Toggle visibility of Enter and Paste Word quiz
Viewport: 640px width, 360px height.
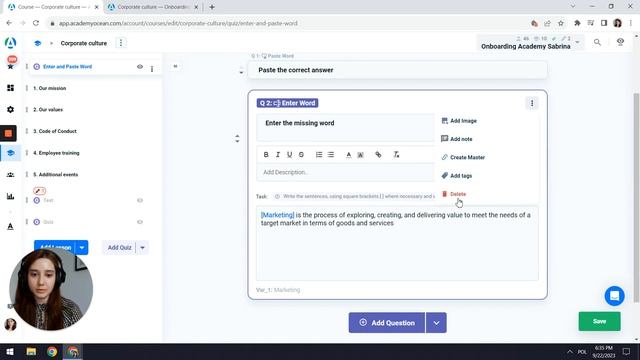140,67
